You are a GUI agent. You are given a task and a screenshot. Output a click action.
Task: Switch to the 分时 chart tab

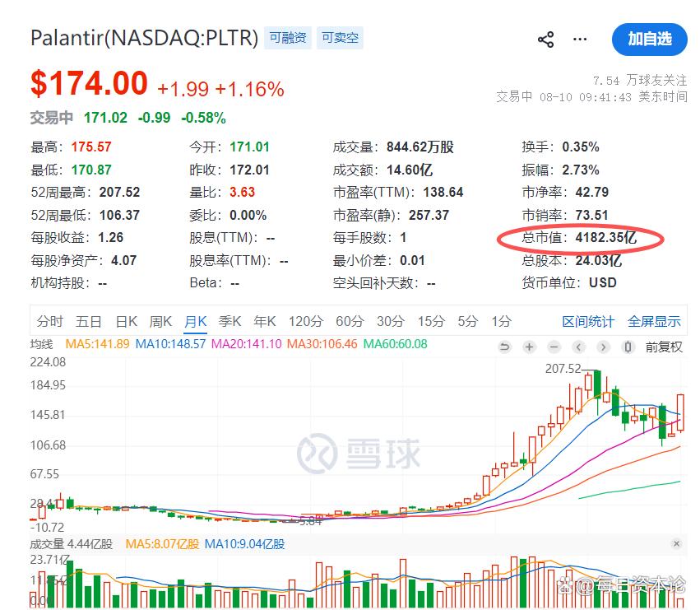tap(50, 321)
